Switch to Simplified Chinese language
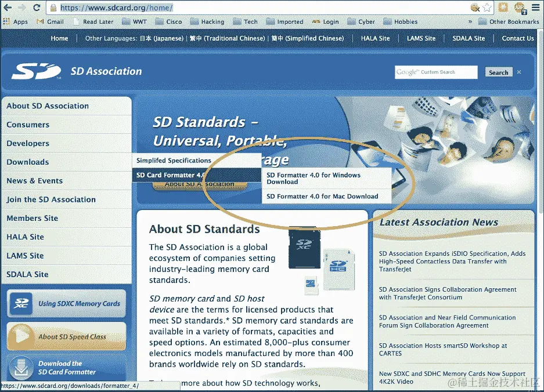The image size is (544, 392). click(x=307, y=38)
